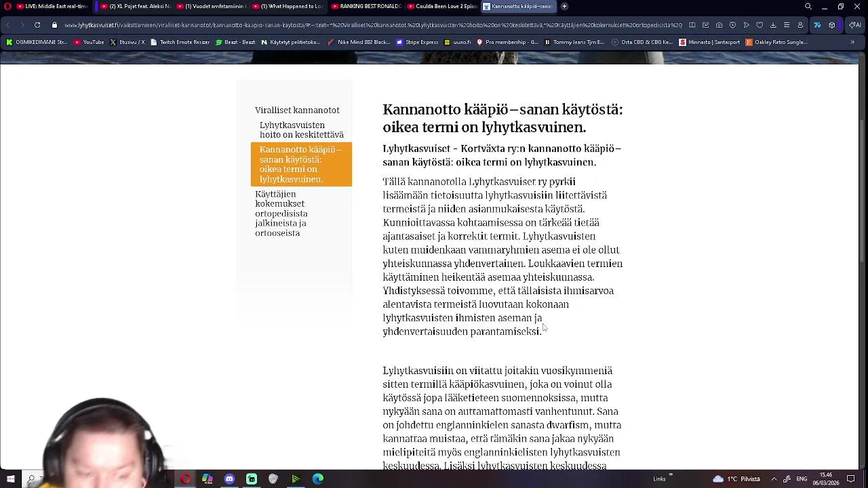The height and width of the screenshot is (488, 868).
Task: Click the send paper-plane icon
Action: coord(746,25)
